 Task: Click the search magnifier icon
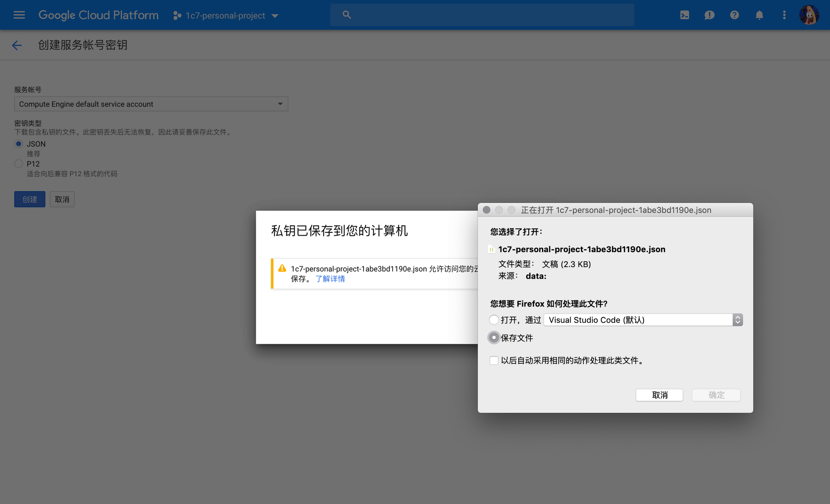coord(347,15)
